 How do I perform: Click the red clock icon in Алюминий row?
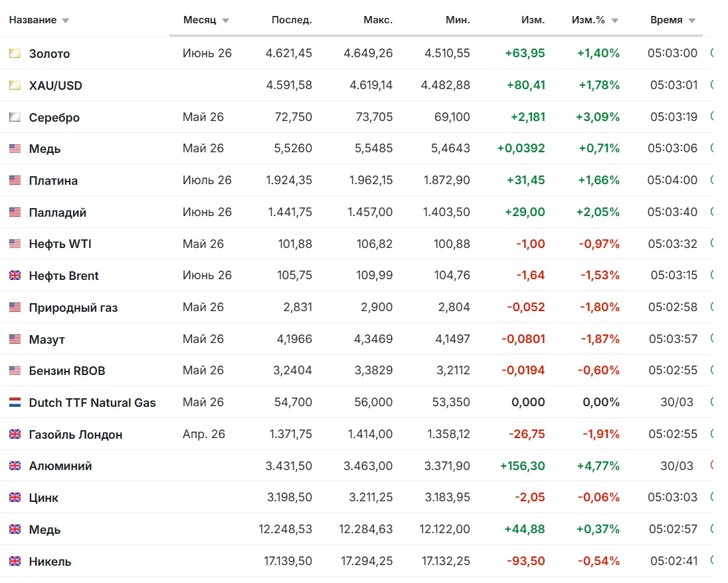[x=712, y=465]
